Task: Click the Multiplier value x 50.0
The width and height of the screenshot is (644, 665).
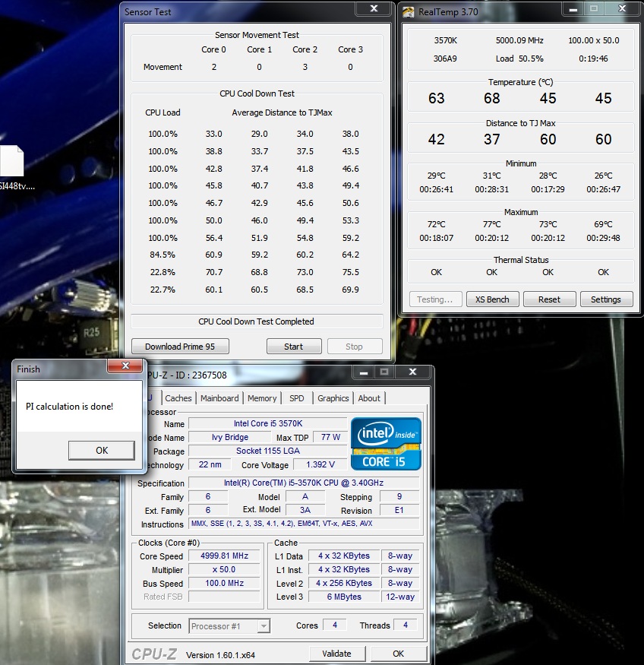Action: (x=225, y=569)
